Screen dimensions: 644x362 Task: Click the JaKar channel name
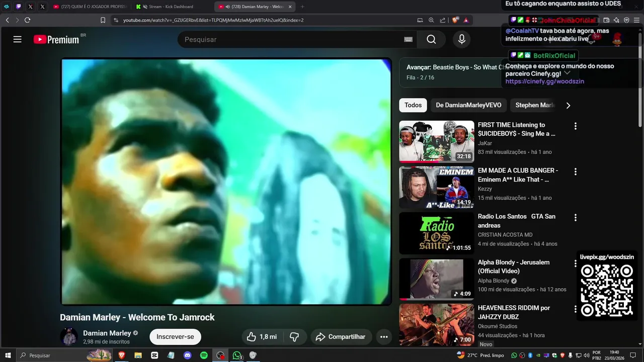tap(485, 143)
